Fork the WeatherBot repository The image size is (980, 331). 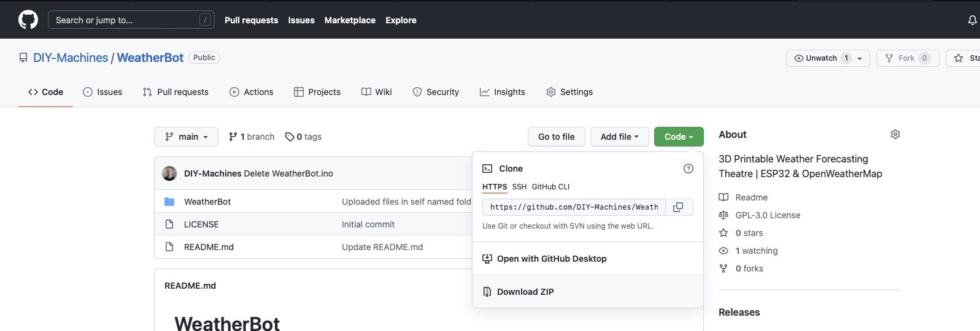[x=907, y=58]
